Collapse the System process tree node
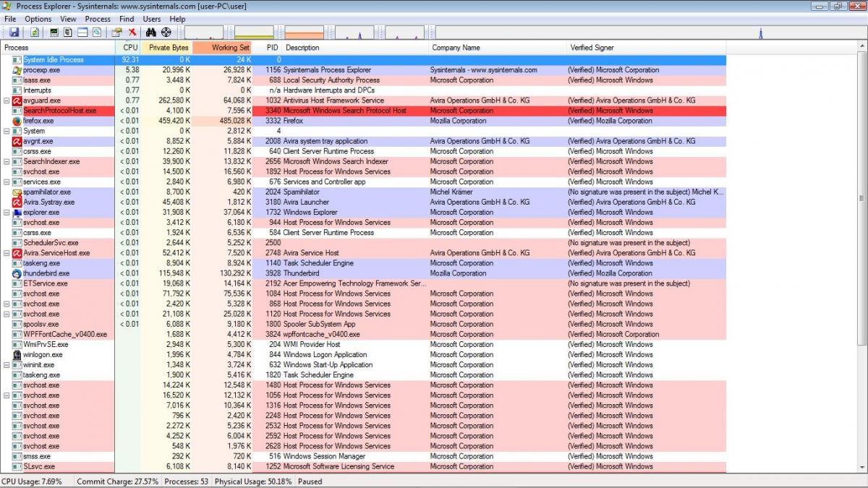Image resolution: width=868 pixels, height=488 pixels. tap(7, 131)
